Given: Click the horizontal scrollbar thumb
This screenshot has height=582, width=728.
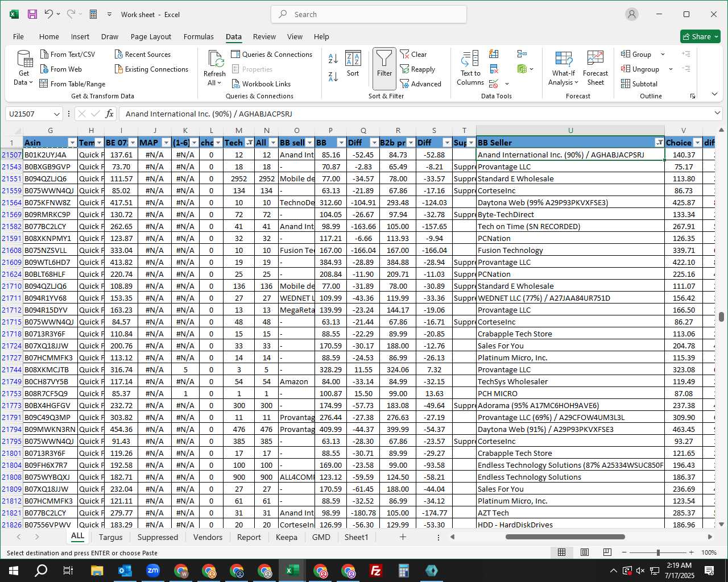Looking at the screenshot, I should tap(565, 537).
